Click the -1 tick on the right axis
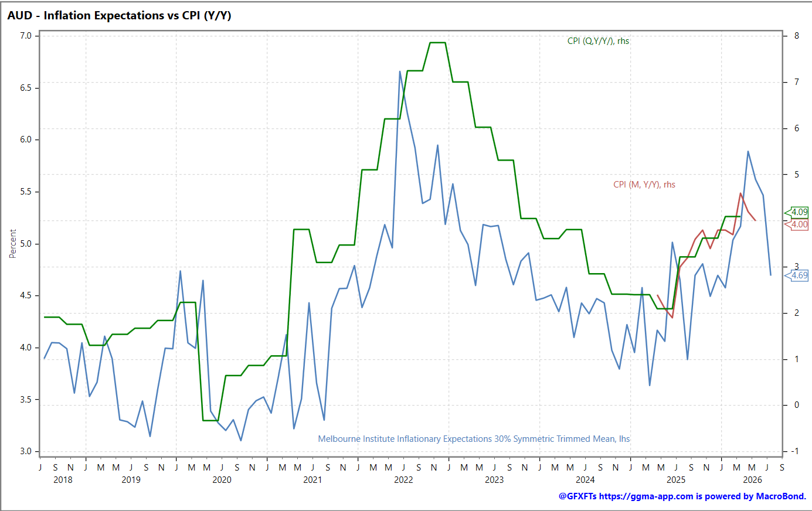This screenshot has height=511, width=812. (796, 451)
